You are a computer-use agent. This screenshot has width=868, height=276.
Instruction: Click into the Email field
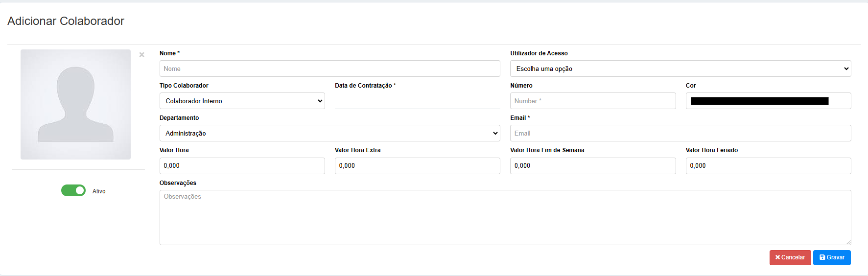680,133
